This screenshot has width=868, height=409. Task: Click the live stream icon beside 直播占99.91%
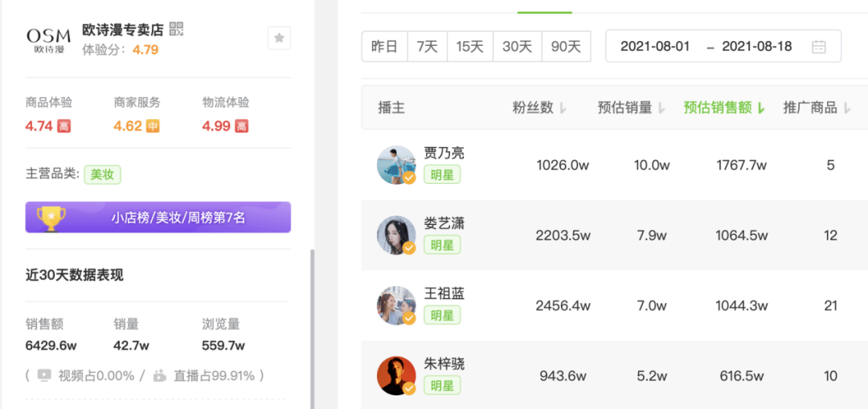pos(160,376)
